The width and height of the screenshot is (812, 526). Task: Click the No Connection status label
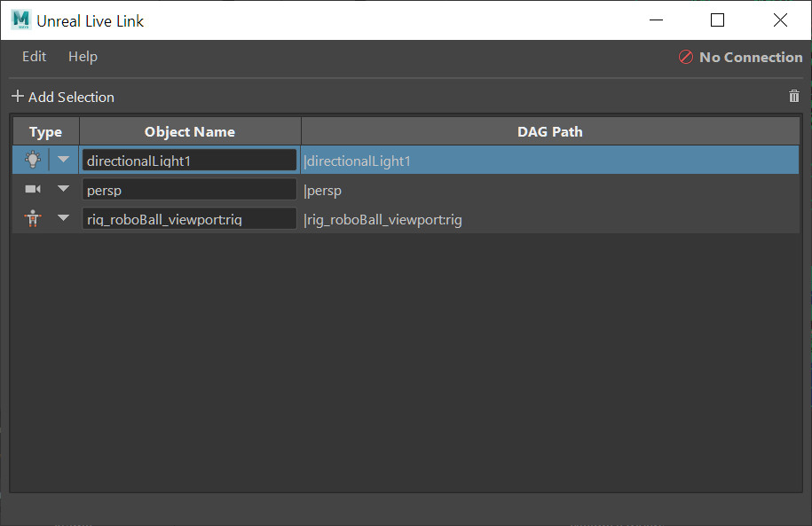click(x=751, y=57)
